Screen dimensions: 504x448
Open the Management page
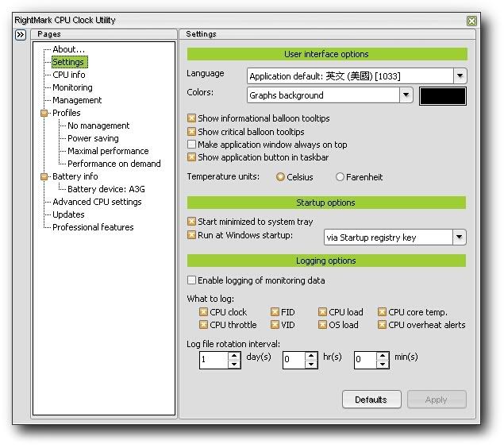77,100
